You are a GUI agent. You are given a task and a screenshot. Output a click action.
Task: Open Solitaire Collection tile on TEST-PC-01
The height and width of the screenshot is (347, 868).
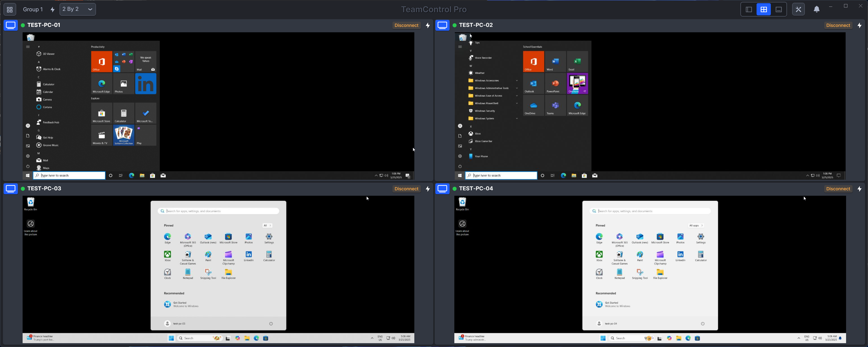[124, 135]
